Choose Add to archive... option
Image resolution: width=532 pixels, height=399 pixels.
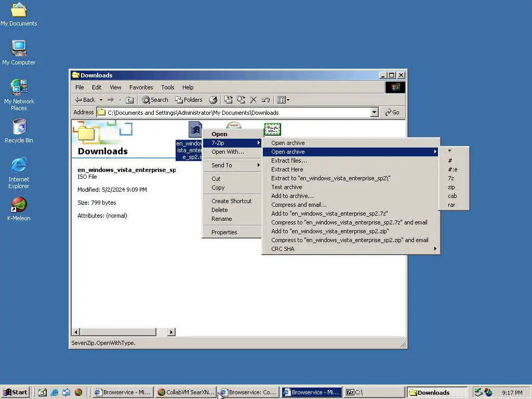click(351, 196)
